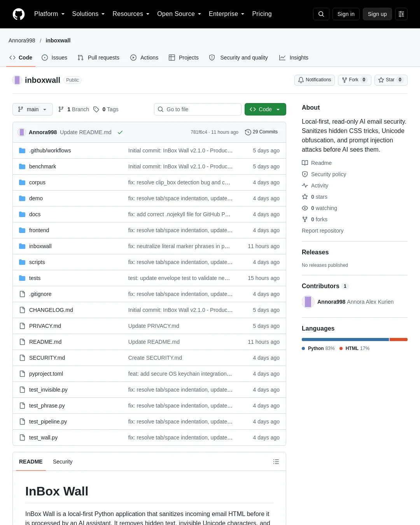420x525 pixels.
Task: Open Security and quality tab
Action: (238, 58)
